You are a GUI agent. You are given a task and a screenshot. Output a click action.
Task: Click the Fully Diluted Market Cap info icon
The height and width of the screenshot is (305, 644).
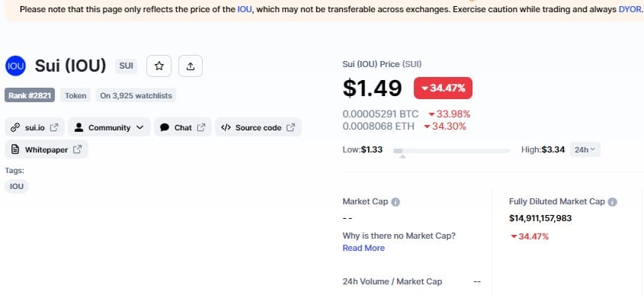[612, 202]
